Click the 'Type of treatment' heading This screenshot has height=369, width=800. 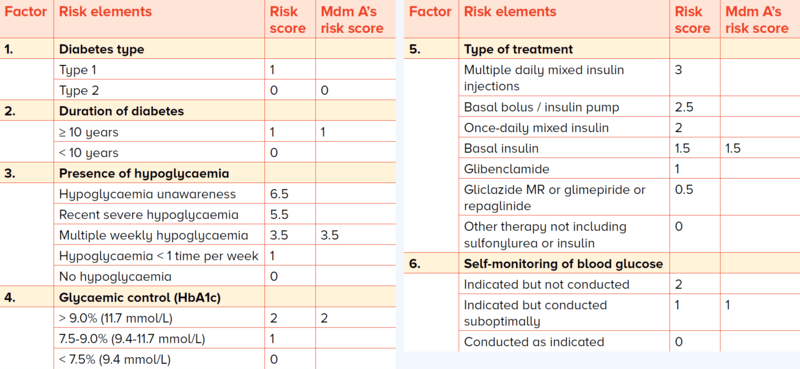click(518, 50)
